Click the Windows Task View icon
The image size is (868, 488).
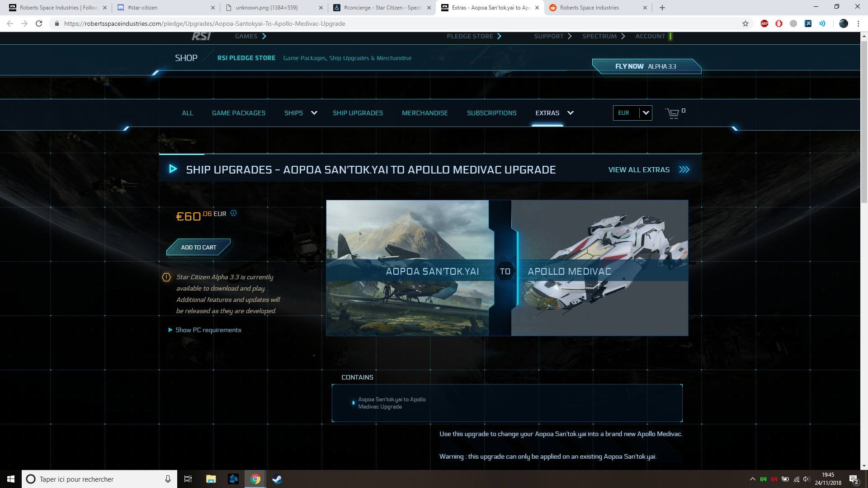[188, 479]
